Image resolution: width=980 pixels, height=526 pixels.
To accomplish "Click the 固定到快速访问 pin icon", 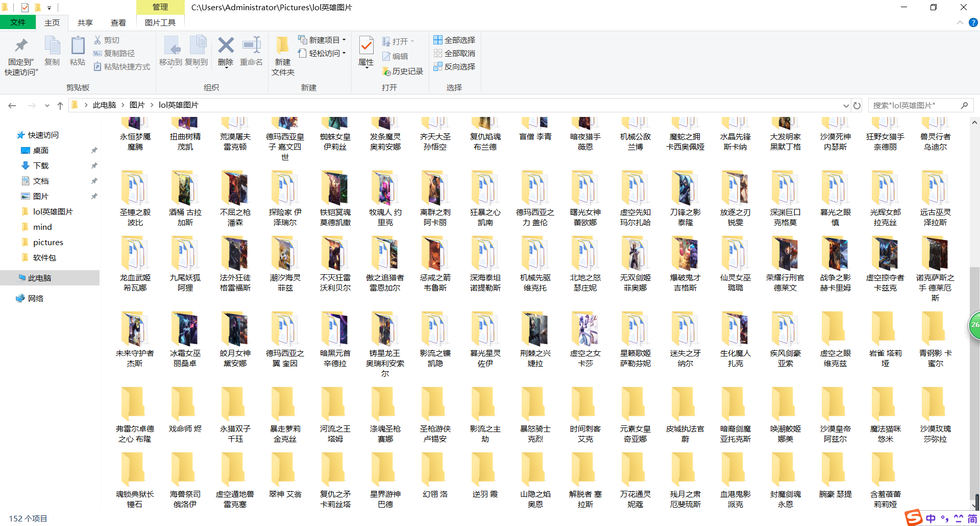I will click(21, 46).
